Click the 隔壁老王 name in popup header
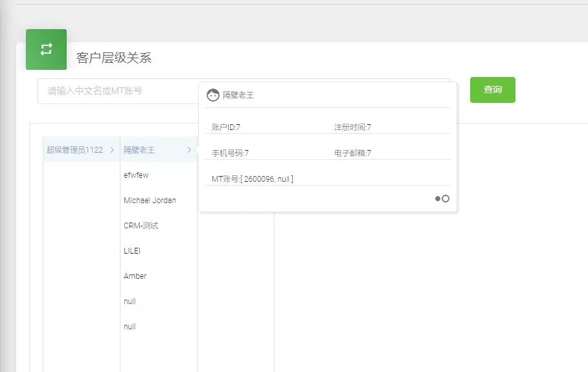This screenshot has height=372, width=588. pyautogui.click(x=238, y=95)
